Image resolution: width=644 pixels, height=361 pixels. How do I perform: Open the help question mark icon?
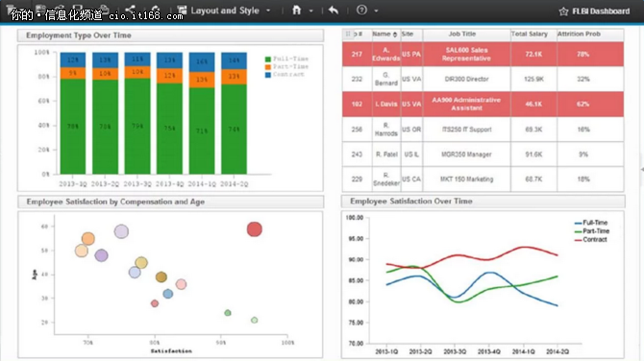[x=361, y=10]
